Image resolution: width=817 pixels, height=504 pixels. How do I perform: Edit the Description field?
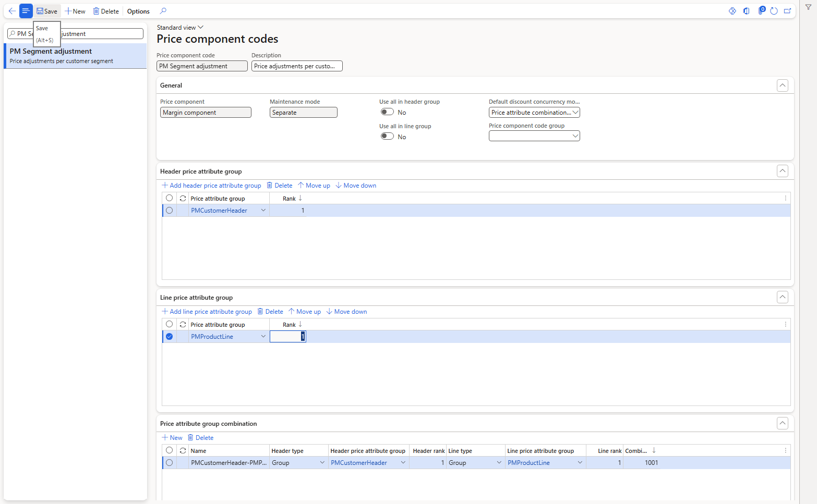[x=297, y=66]
